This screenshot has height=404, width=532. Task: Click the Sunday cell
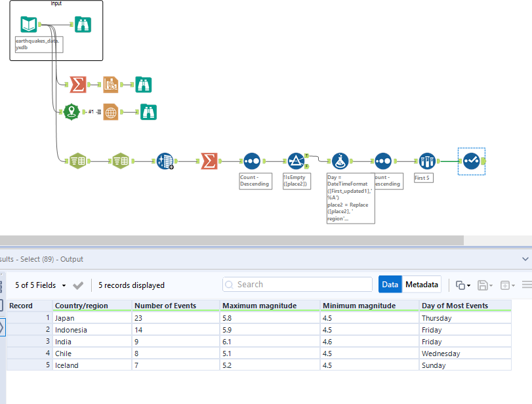(465, 365)
